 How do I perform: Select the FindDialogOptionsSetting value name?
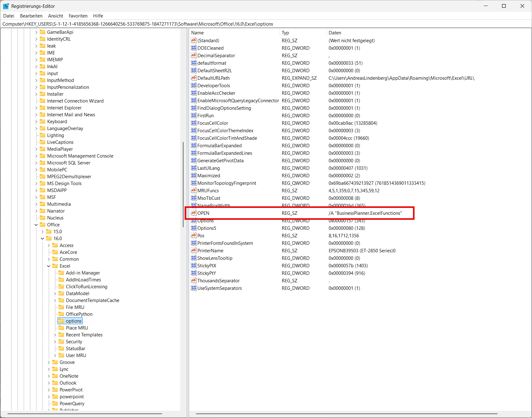(224, 108)
